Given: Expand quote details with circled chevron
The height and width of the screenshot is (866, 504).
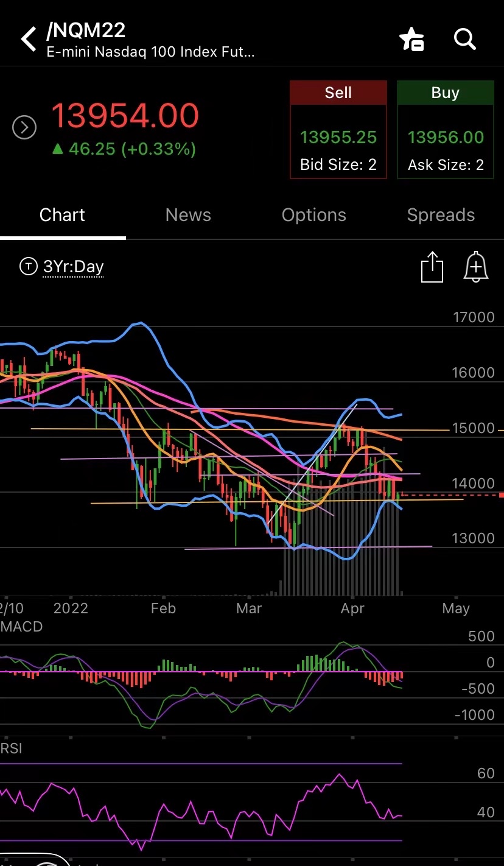Looking at the screenshot, I should pos(24,128).
